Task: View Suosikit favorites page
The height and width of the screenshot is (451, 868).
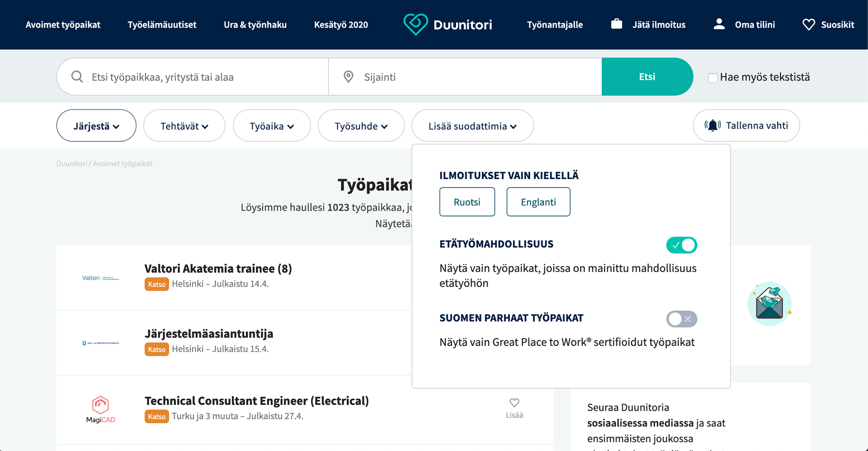Action: (x=837, y=25)
